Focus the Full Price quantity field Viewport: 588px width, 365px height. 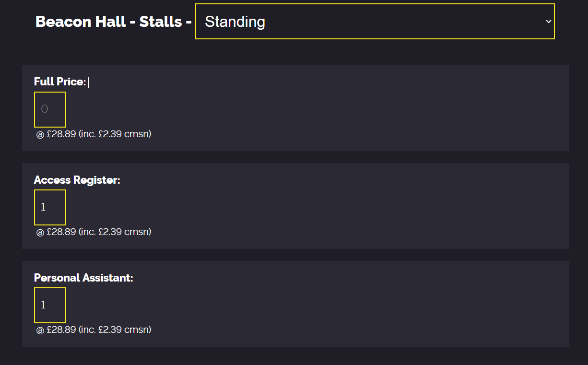[x=50, y=109]
